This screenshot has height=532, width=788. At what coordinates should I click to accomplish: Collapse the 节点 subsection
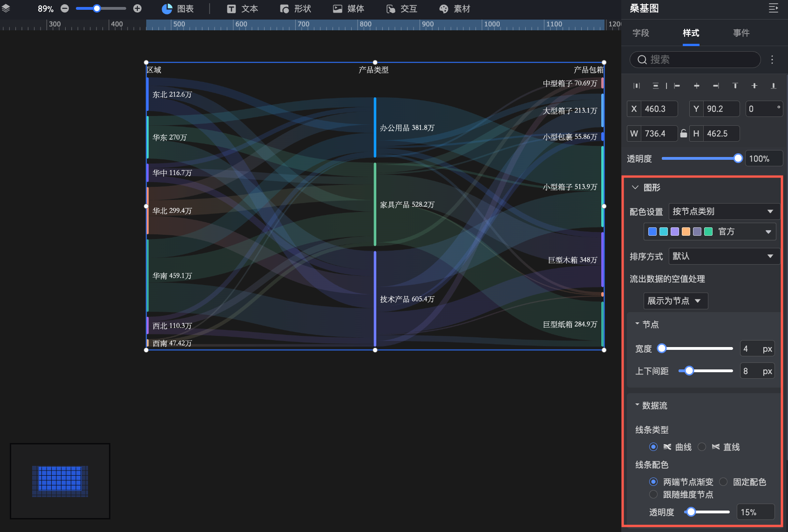tap(637, 324)
